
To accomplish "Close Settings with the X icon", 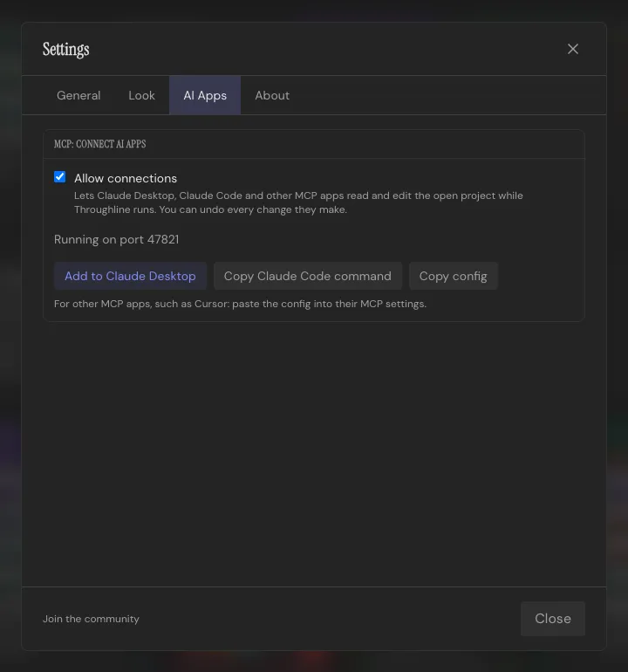I will click(x=573, y=49).
